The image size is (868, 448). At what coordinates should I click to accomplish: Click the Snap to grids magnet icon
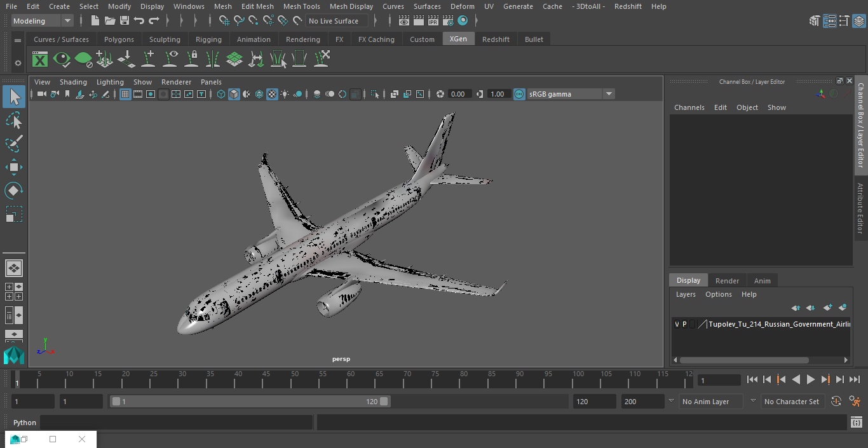click(x=224, y=21)
